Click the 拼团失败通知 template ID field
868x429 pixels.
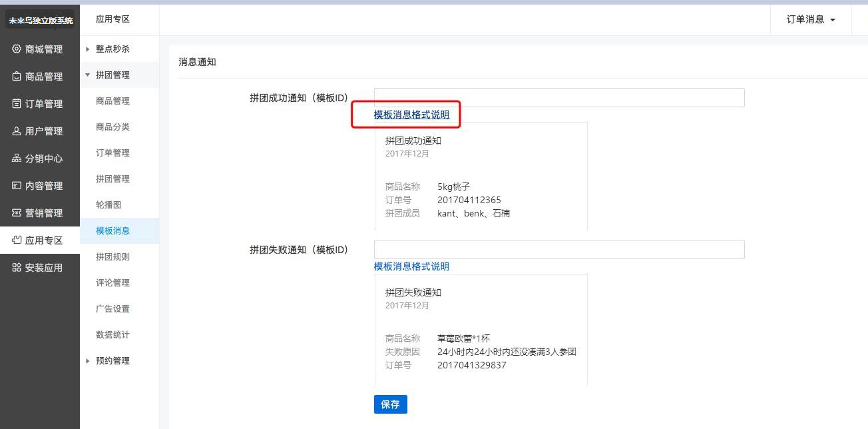(559, 250)
